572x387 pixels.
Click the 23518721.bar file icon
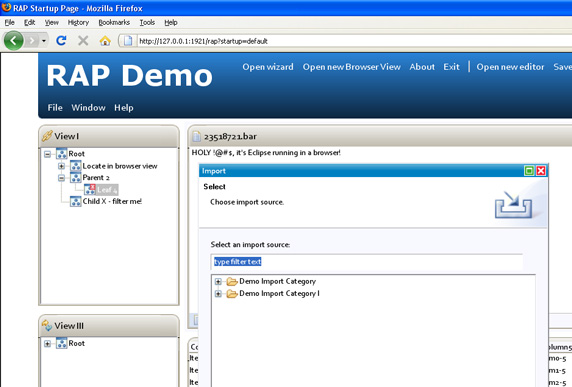196,136
